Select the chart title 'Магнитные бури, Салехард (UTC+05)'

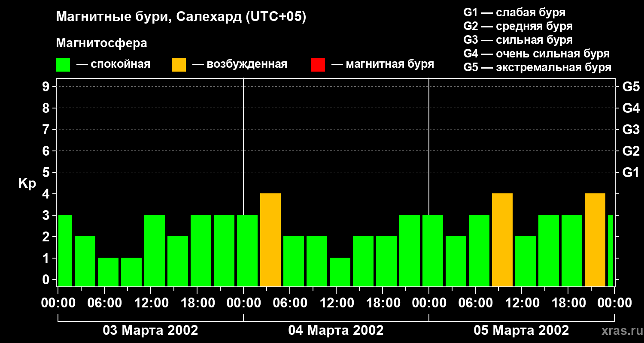(x=181, y=17)
